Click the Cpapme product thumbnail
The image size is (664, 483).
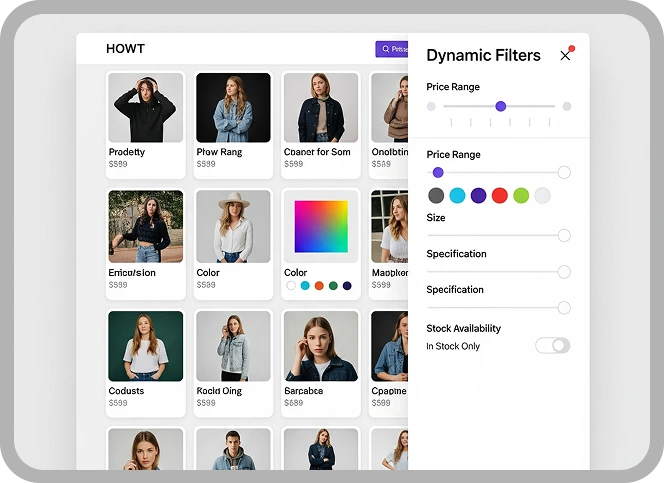point(390,346)
